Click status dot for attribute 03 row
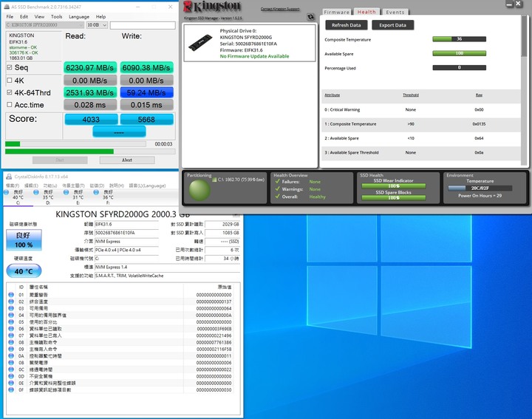Screen dimensions: 532x419 pyautogui.click(x=11, y=308)
